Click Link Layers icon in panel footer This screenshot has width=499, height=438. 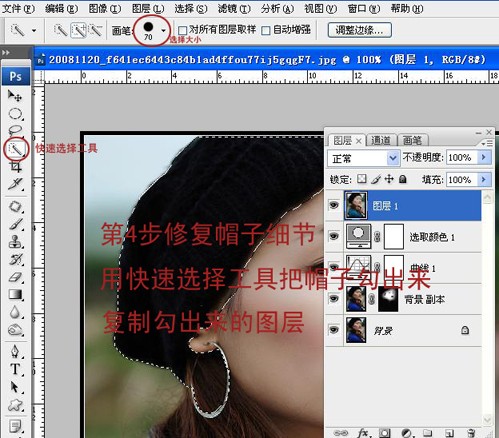(340, 433)
